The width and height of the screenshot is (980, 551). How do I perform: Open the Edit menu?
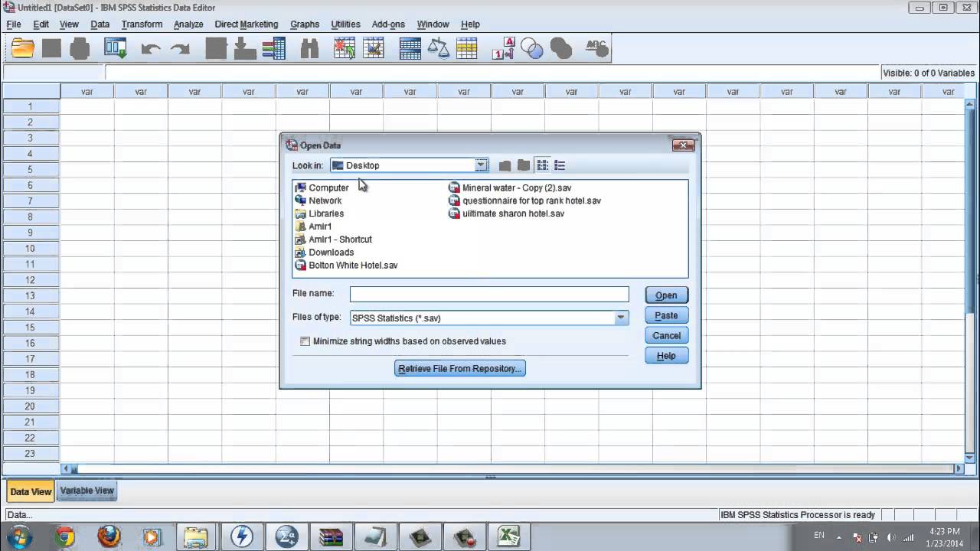click(x=41, y=24)
